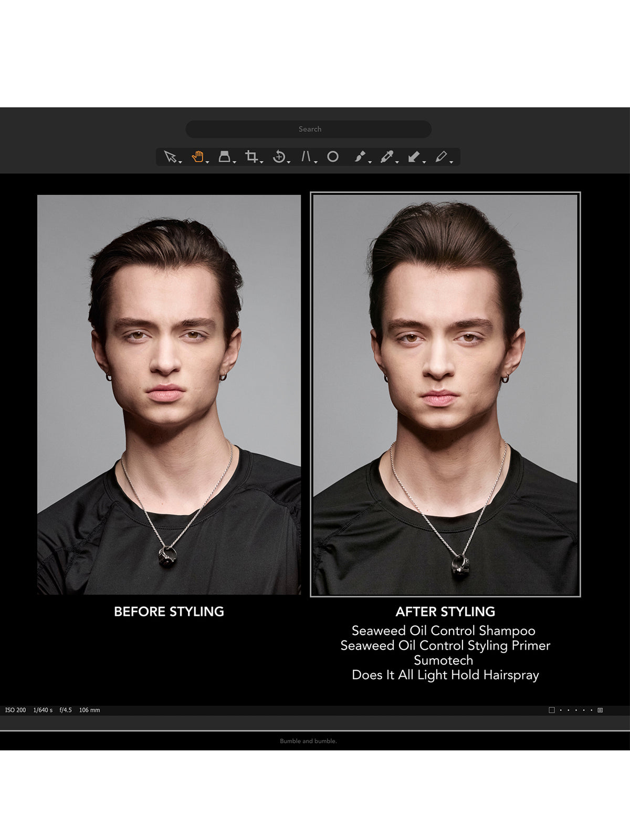
Task: Click Seaweed Oil Control Styling Primer text
Action: (x=445, y=645)
